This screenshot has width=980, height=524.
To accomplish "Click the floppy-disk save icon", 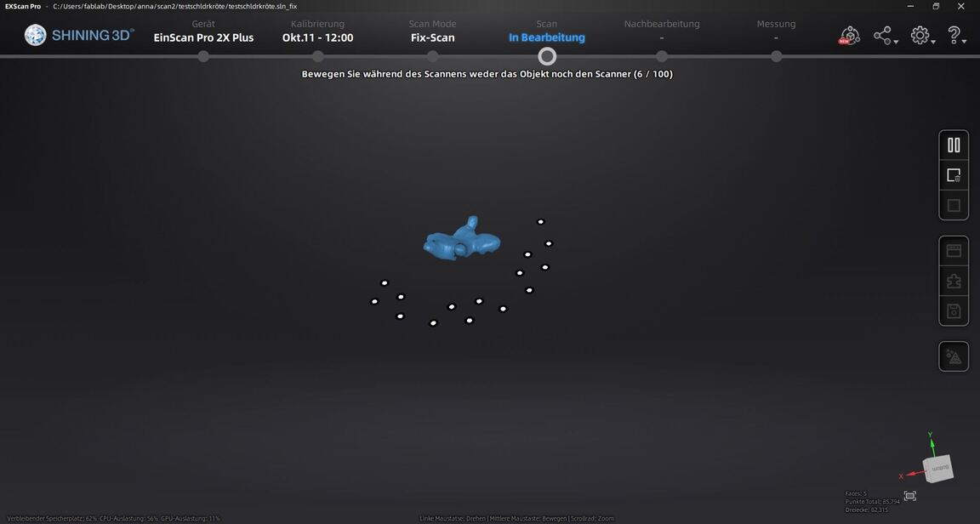I will [x=953, y=310].
